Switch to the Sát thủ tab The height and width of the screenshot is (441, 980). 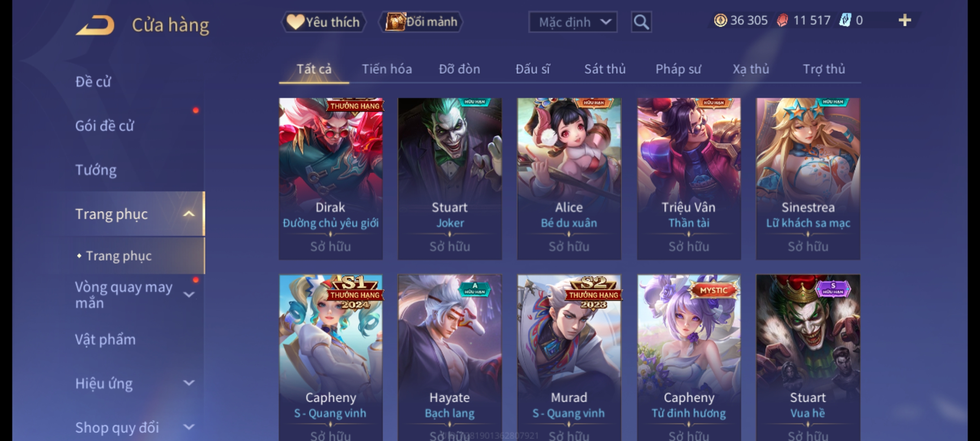coord(605,69)
